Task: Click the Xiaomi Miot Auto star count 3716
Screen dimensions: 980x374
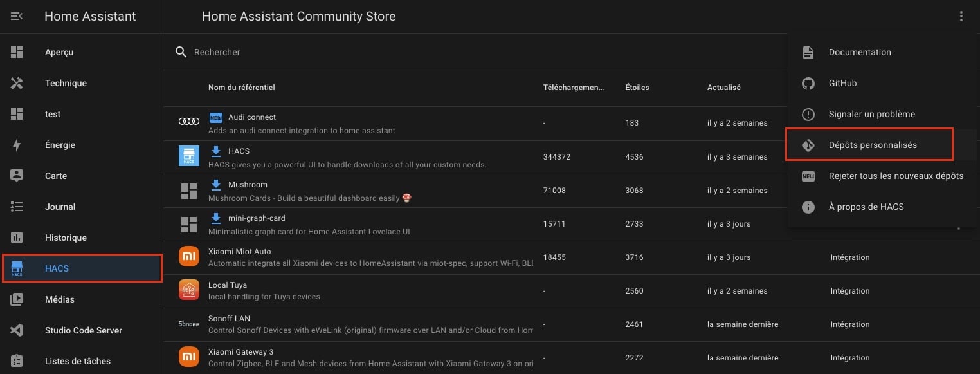Action: pyautogui.click(x=634, y=257)
